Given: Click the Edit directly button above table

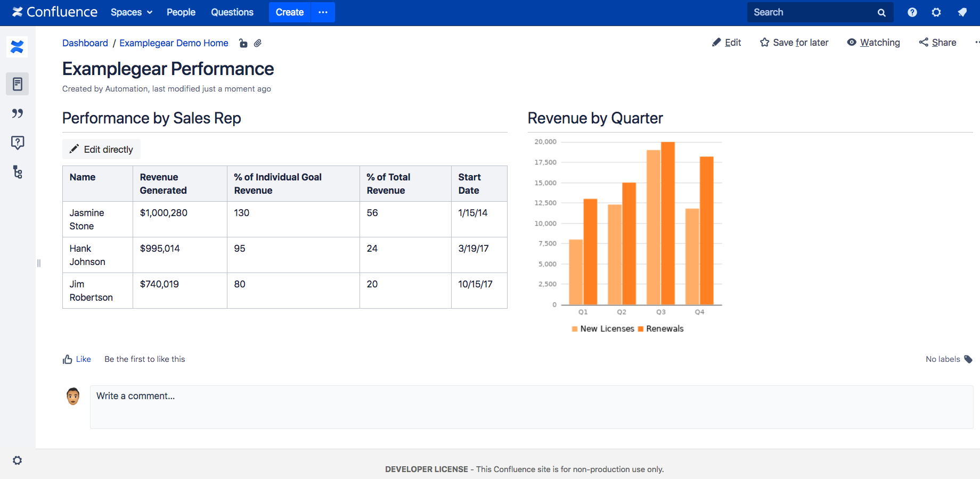Looking at the screenshot, I should click(x=101, y=150).
